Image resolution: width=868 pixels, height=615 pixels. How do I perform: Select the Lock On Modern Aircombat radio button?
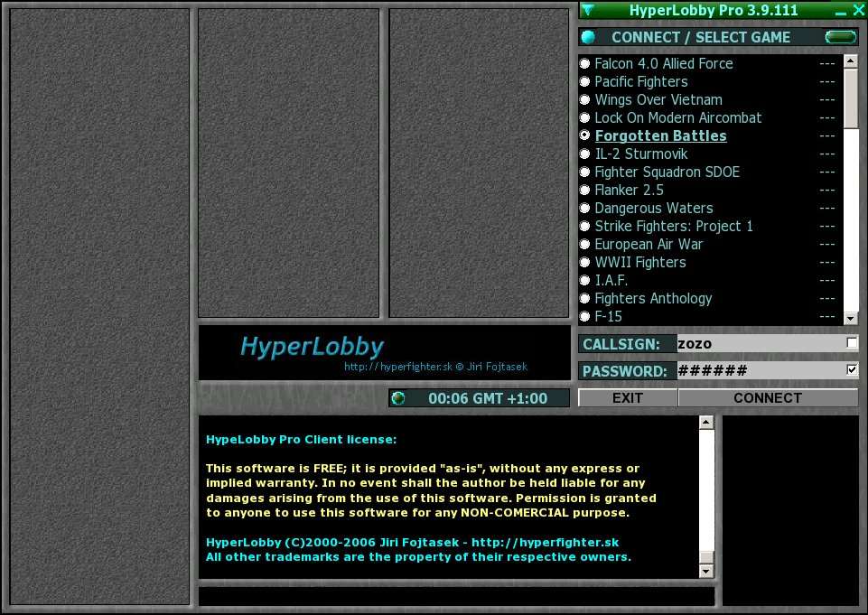(584, 118)
